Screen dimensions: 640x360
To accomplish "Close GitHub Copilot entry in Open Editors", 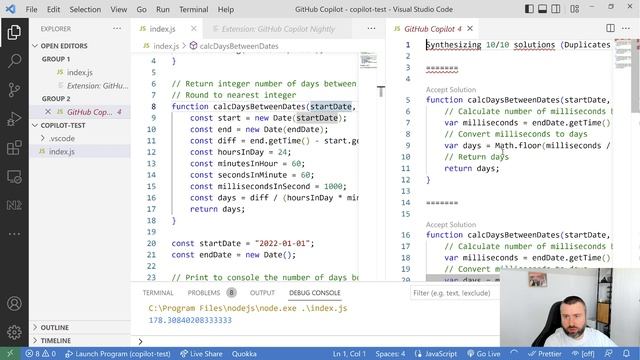I will (x=48, y=112).
